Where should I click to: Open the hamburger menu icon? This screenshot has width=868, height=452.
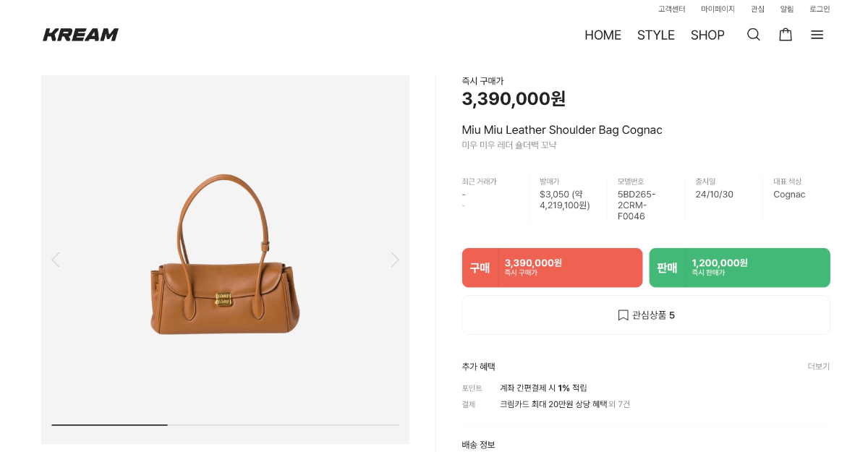(x=817, y=35)
